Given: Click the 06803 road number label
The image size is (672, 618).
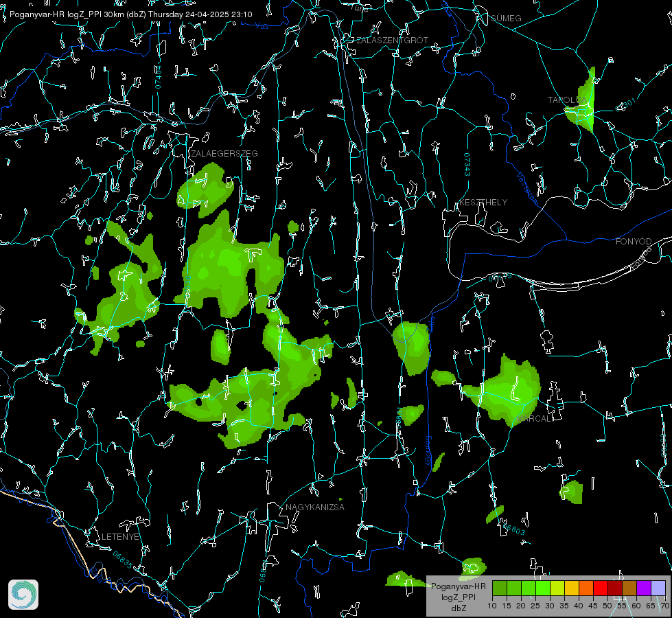Looking at the screenshot, I should (x=513, y=529).
